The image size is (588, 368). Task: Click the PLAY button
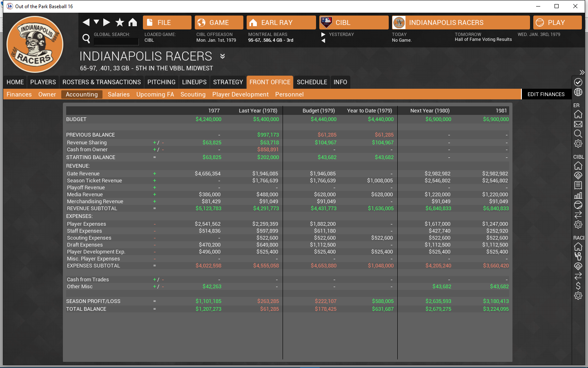557,22
